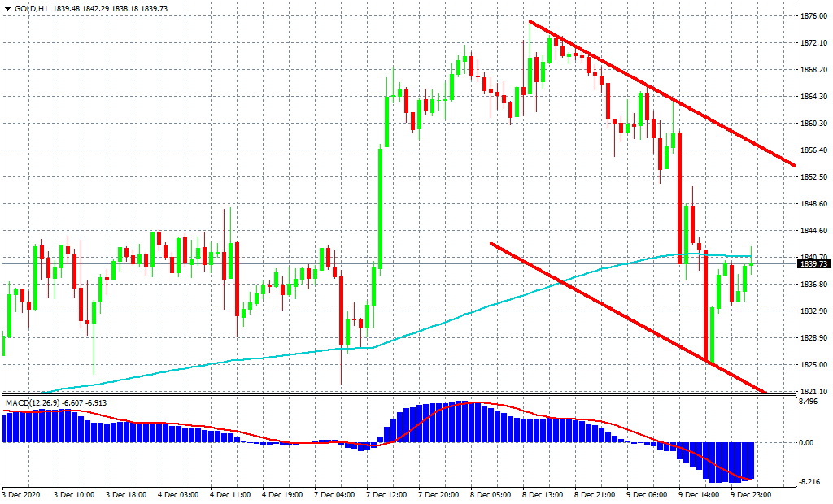
Task: Click the 4 Dec 19:00 time label
Action: coord(282,494)
